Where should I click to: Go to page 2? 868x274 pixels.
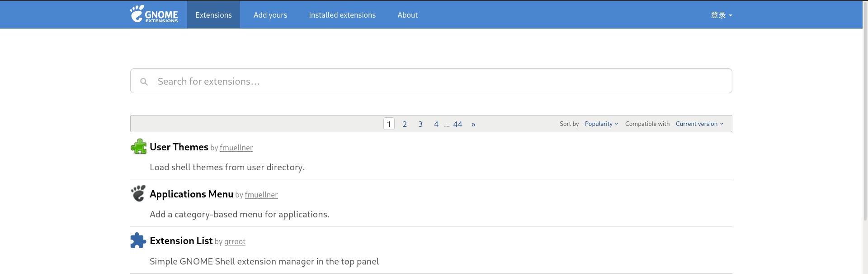(x=405, y=124)
